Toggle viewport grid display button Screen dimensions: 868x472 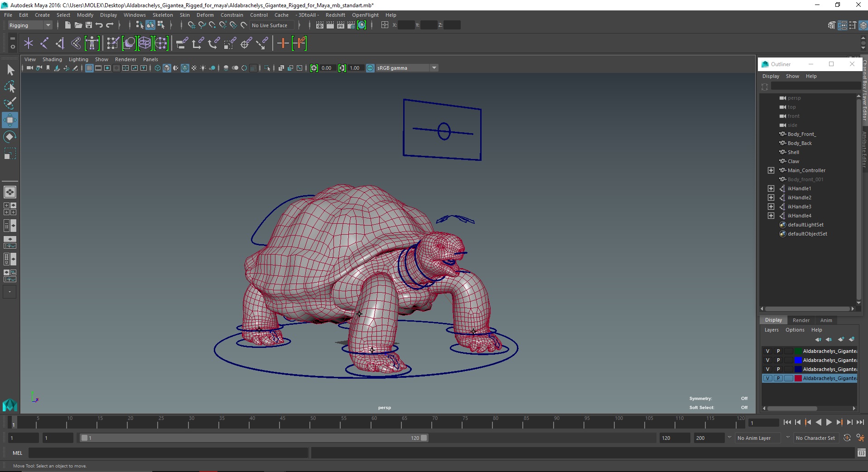(89, 68)
